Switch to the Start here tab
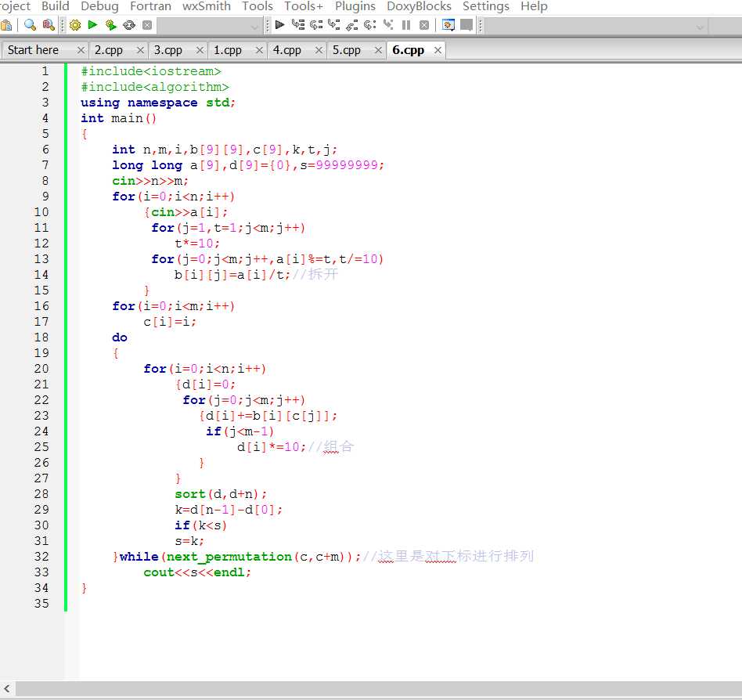 33,50
